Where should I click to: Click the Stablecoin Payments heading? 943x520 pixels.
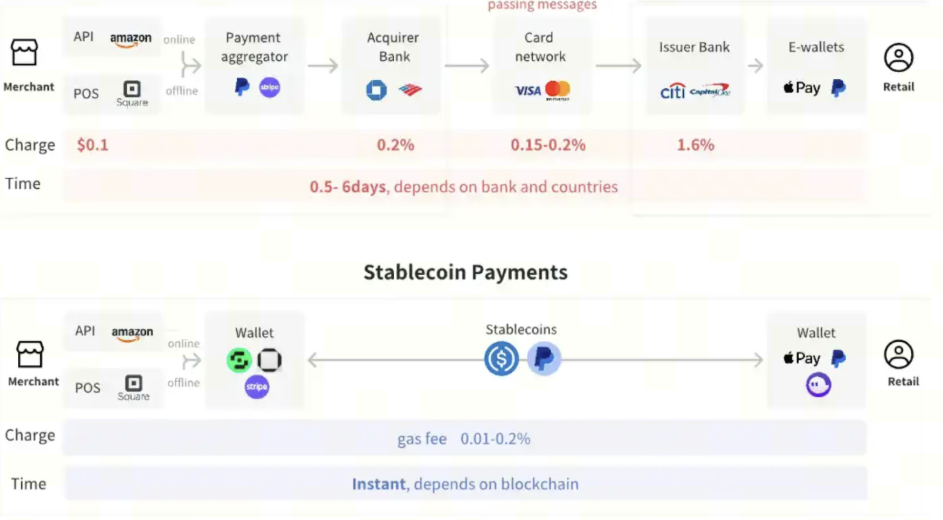point(465,272)
